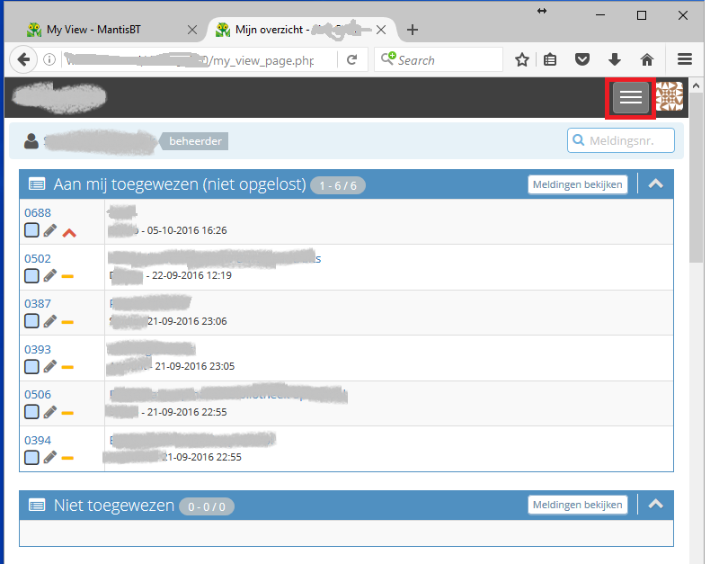
Task: Open the hamburger navigation menu in header
Action: (631, 97)
